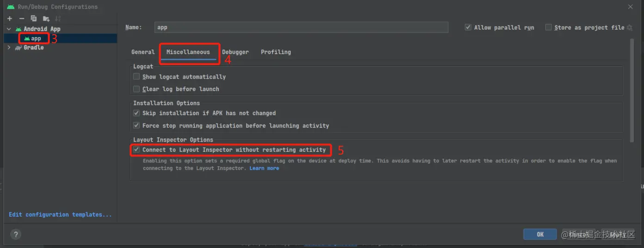Click into the Name input field
Viewport: 644px width, 248px height.
tap(301, 27)
